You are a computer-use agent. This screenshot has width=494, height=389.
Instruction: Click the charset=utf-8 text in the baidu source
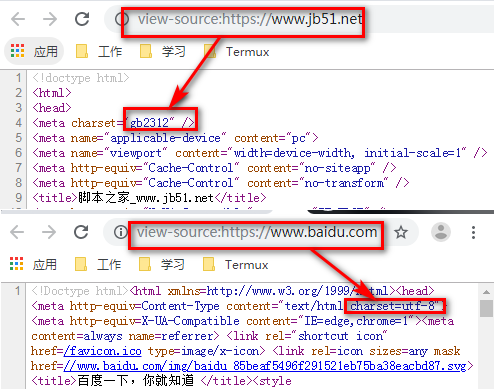pos(393,306)
